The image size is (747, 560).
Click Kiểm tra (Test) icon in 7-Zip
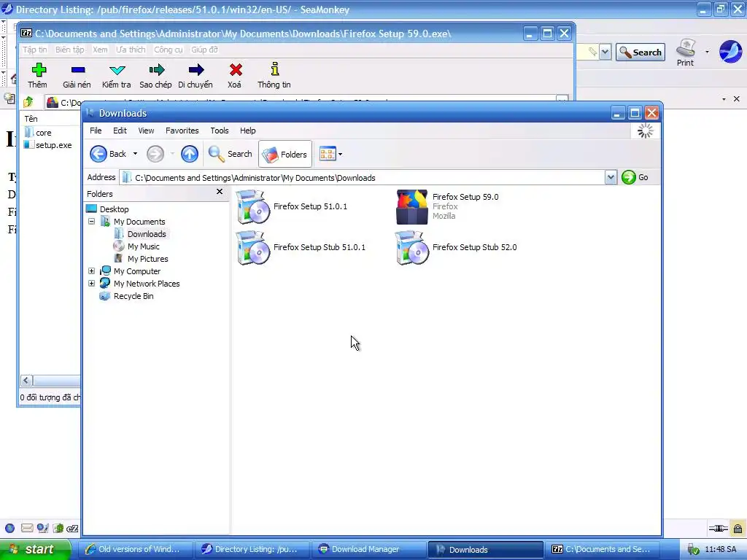point(117,71)
